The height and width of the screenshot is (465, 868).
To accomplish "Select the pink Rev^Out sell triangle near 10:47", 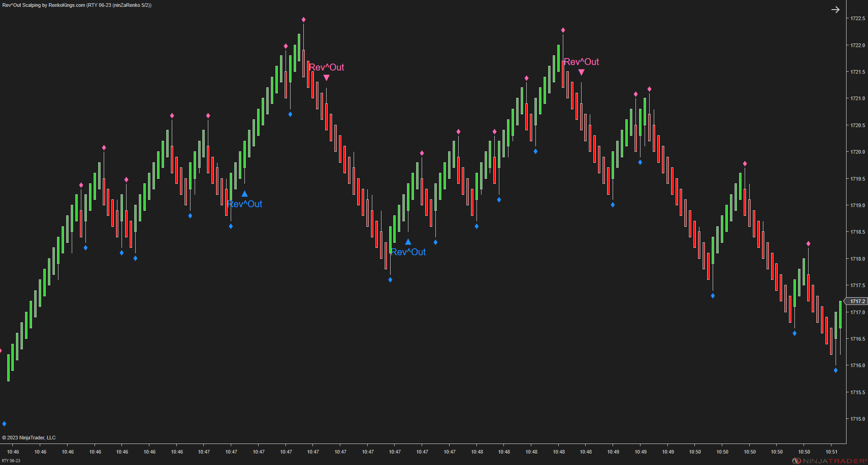I will (326, 78).
